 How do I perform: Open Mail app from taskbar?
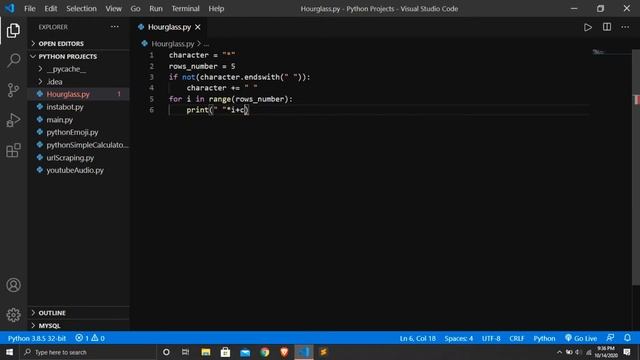(245, 352)
